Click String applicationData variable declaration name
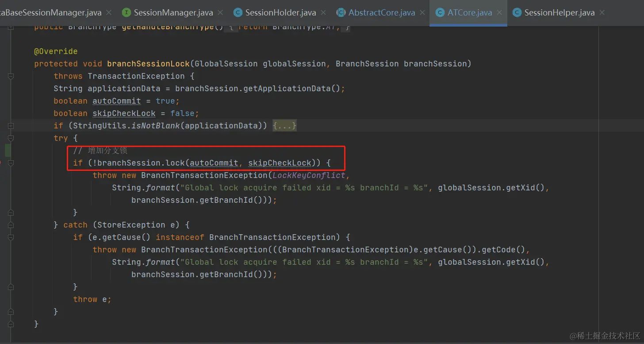 point(124,89)
